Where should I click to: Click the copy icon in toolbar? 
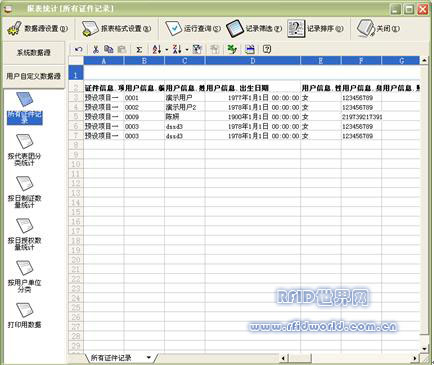(109, 49)
